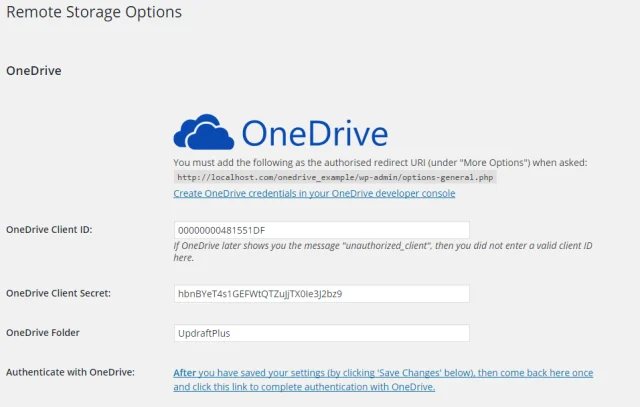Screen dimensions: 640x407
Task: Click the blue OneDrive cloud logo icon
Action: click(x=204, y=132)
